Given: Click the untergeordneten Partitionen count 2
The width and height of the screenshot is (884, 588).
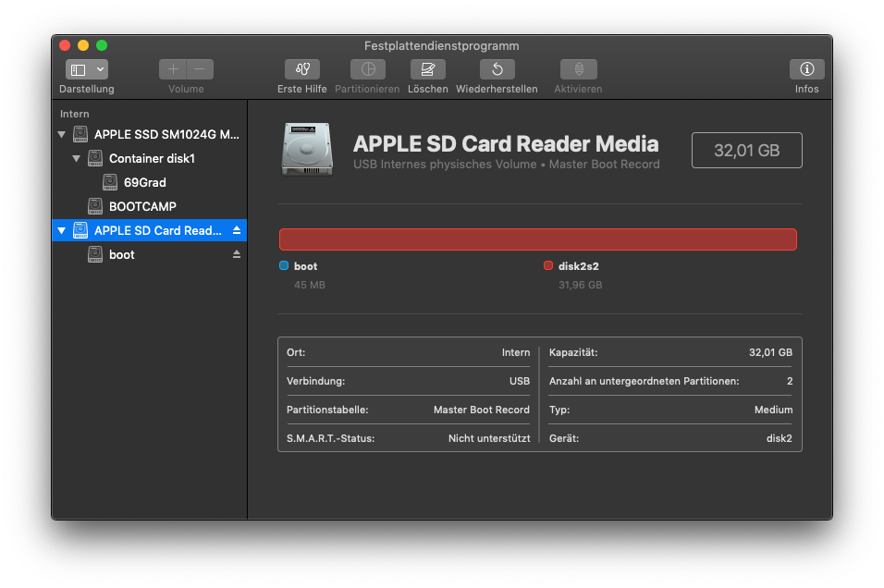Looking at the screenshot, I should tap(790, 381).
